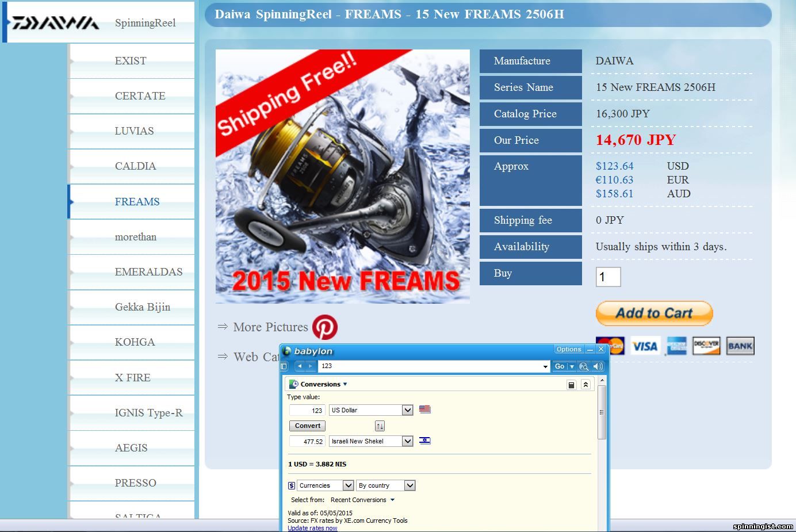Open the calculator icon in Babylon

pyautogui.click(x=571, y=385)
